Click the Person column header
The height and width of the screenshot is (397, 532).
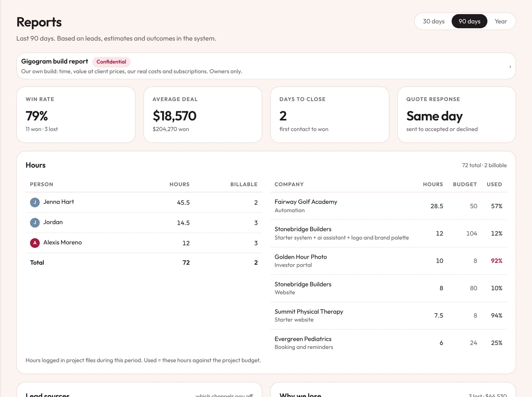click(41, 184)
